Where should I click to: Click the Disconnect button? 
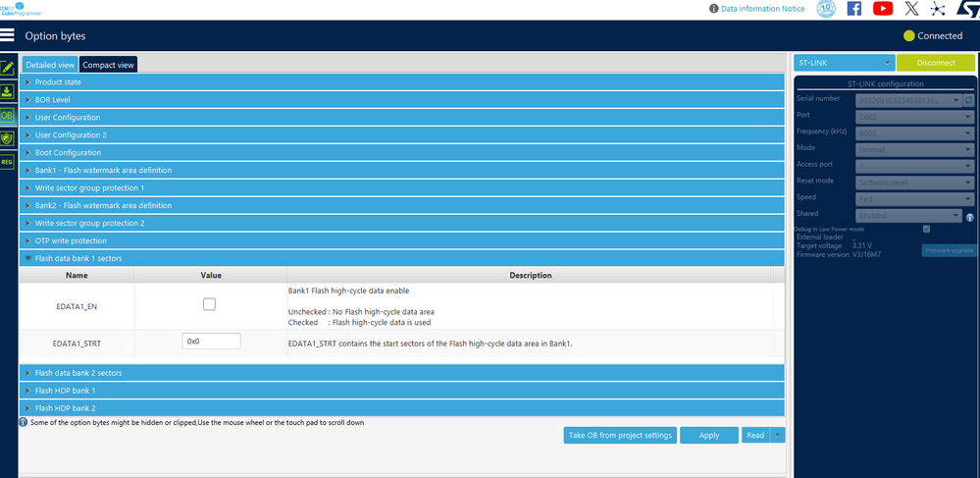click(x=936, y=63)
